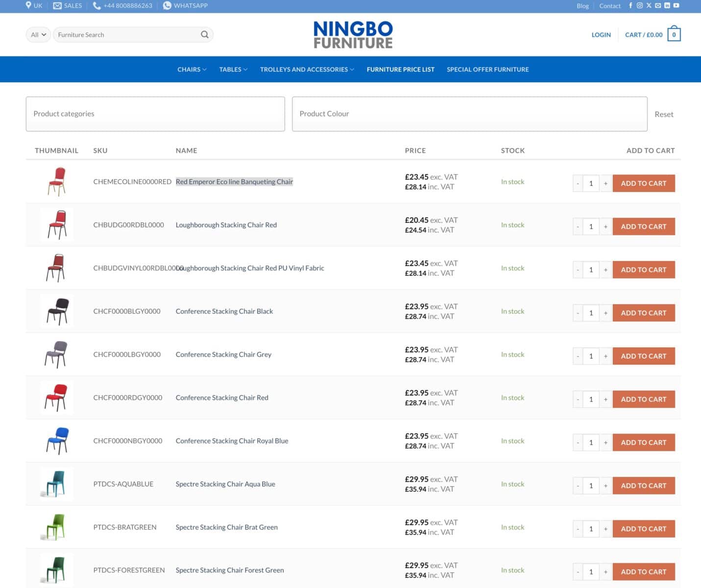This screenshot has height=588, width=701.
Task: Open Conference Stacking Chair Black thumbnail
Action: [x=57, y=311]
